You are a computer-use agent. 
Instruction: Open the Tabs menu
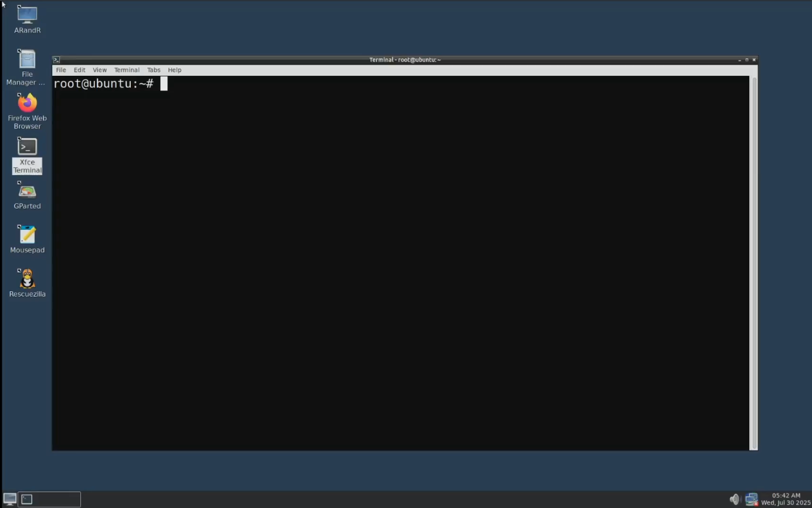[154, 70]
